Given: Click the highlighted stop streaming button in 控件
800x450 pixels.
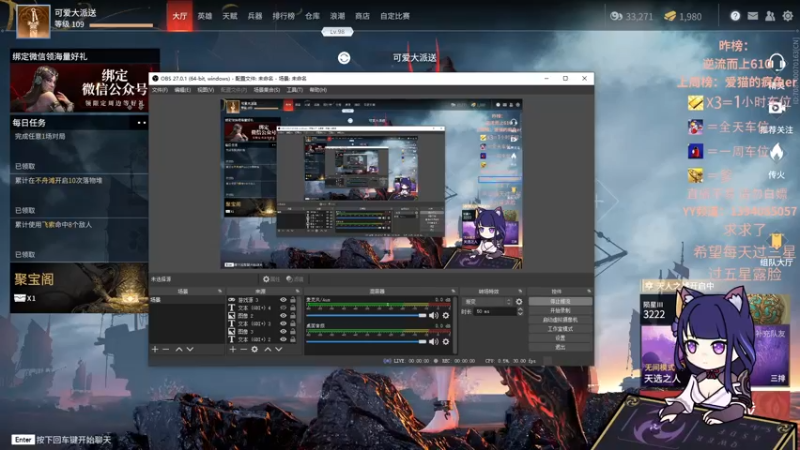Looking at the screenshot, I should (560, 302).
